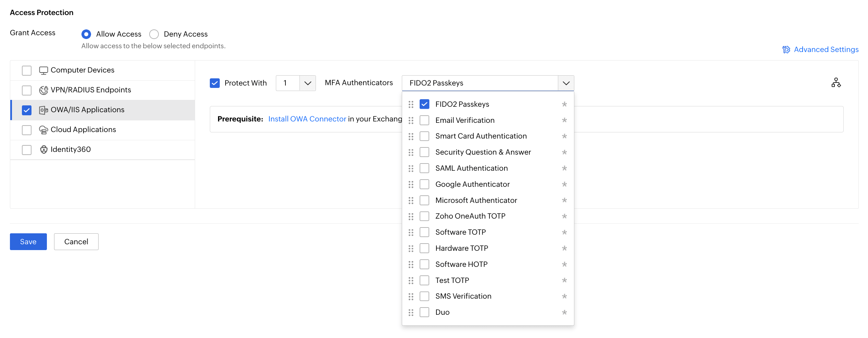Click the Cloud Applications icon
868x338 pixels.
43,130
